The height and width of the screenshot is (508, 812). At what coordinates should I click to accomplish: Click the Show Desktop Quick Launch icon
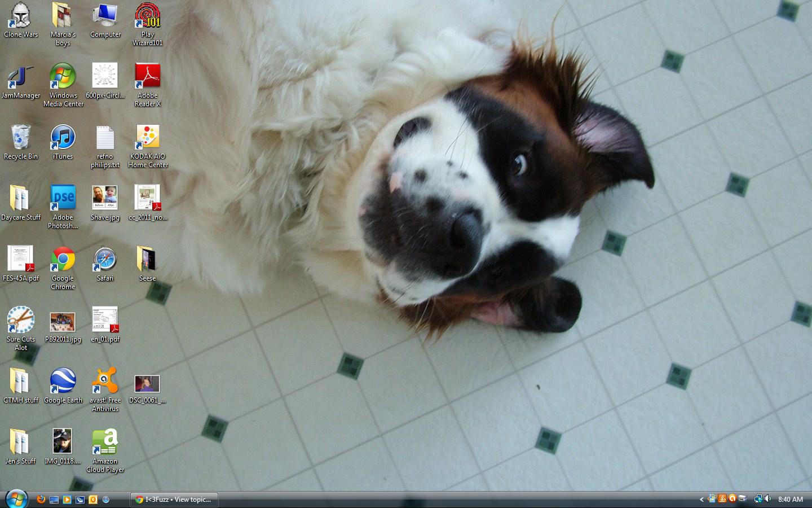(54, 500)
